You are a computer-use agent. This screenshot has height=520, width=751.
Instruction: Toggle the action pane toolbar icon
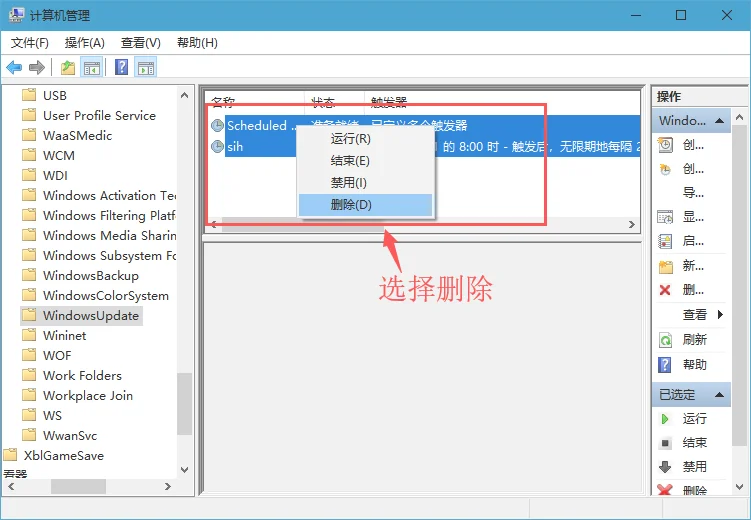(x=146, y=68)
